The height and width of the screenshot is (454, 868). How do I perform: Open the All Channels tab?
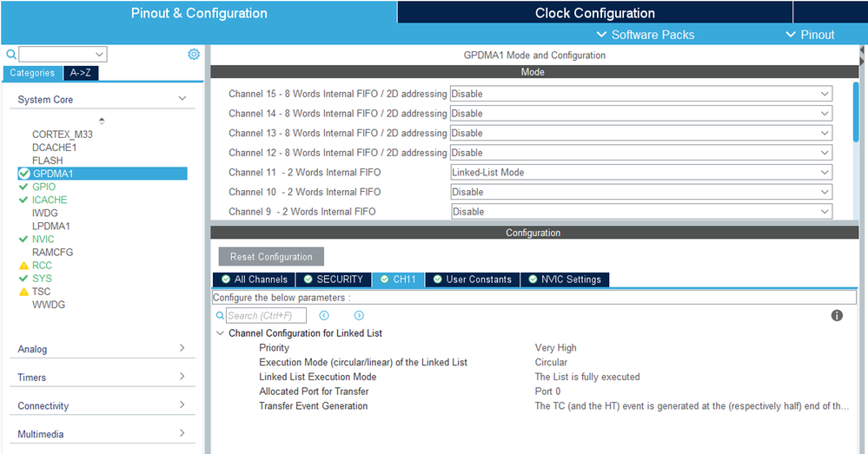(254, 280)
